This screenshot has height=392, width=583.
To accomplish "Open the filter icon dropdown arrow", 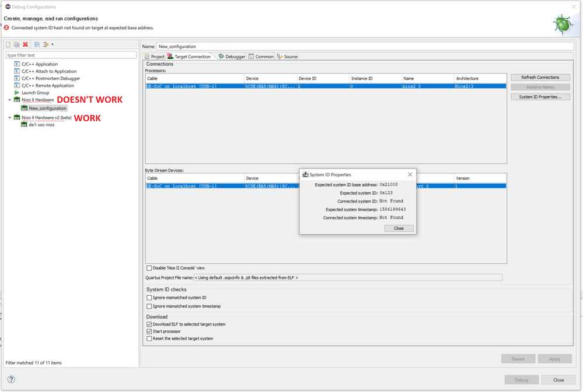I will (x=53, y=44).
